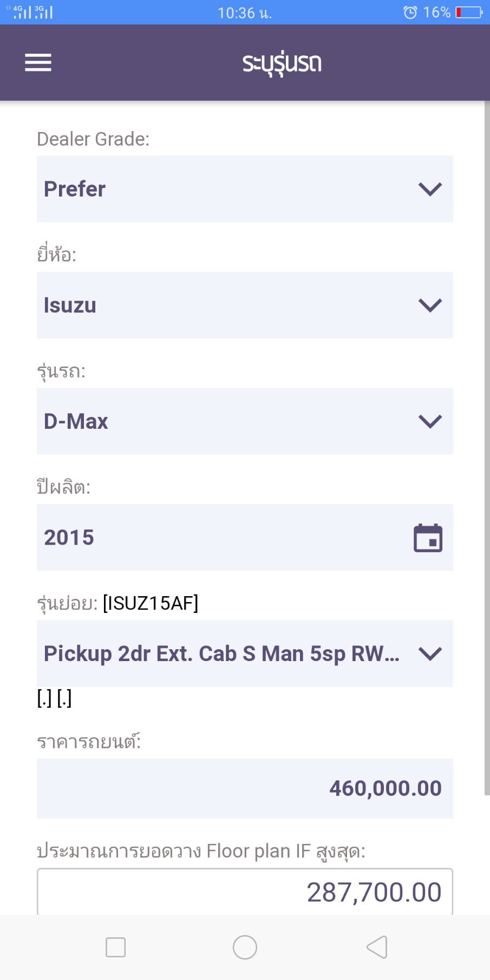Expand the Dealer Grade chevron arrow
The height and width of the screenshot is (980, 490).
(x=430, y=189)
